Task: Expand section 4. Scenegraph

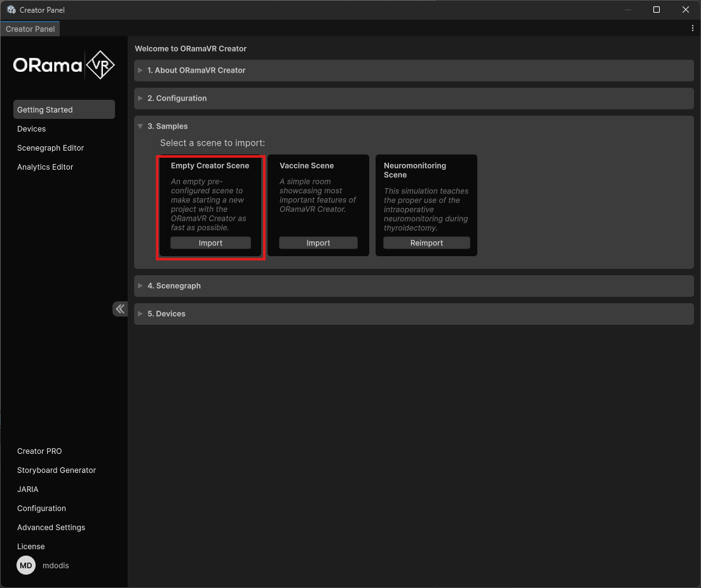Action: tap(414, 285)
